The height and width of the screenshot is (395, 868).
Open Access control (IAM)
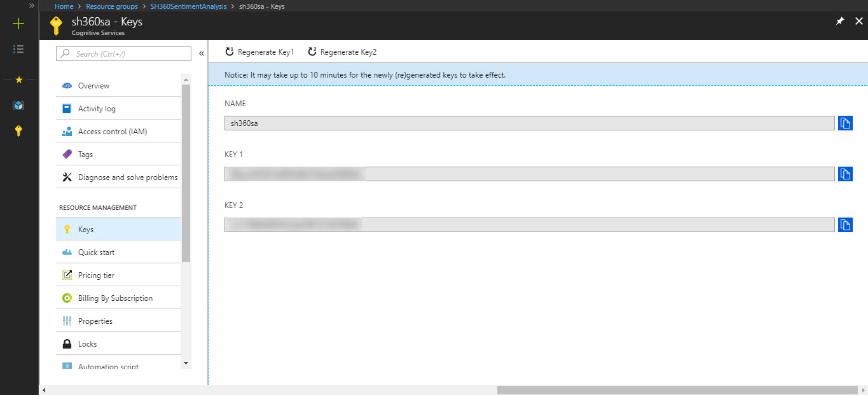(118, 132)
